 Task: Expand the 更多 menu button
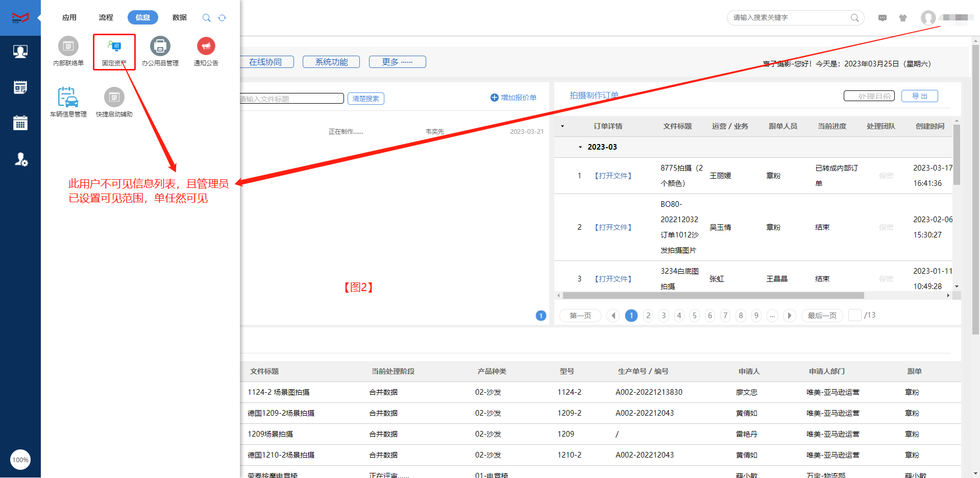coord(397,62)
